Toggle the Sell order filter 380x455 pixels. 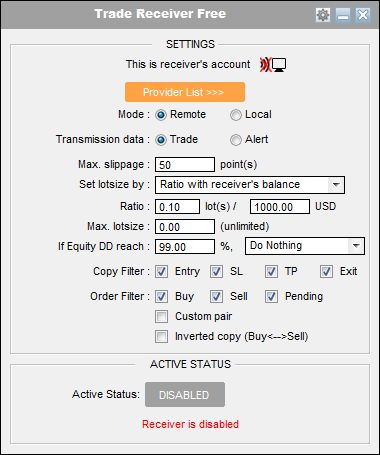[216, 297]
